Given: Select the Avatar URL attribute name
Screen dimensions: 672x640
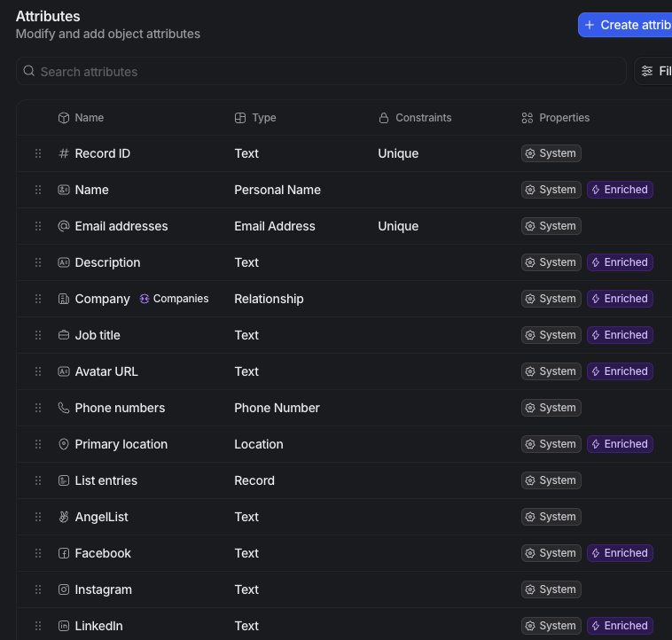Looking at the screenshot, I should point(106,371).
